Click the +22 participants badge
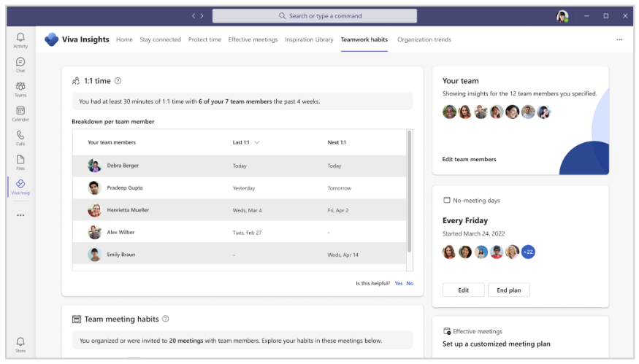Viewport: 639px width, 364px height. coord(528,252)
